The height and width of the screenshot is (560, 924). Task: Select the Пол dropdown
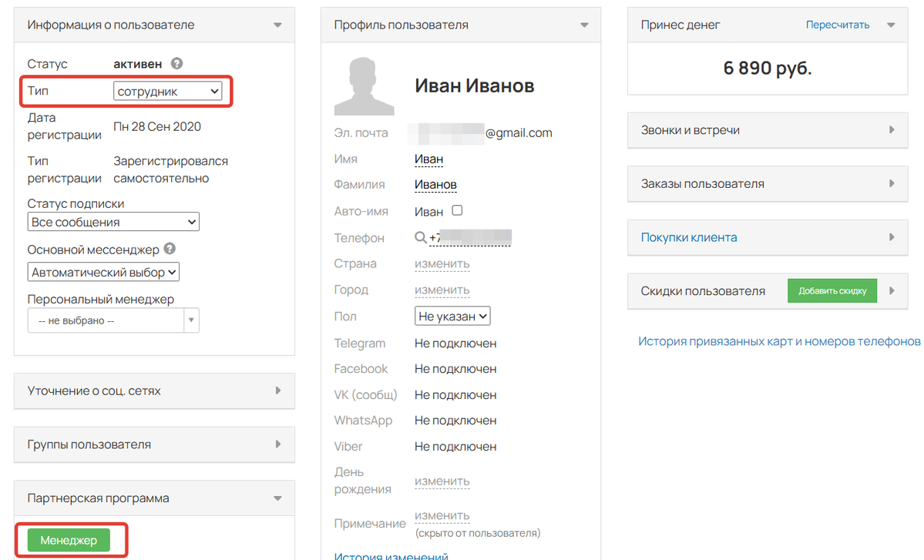click(452, 317)
